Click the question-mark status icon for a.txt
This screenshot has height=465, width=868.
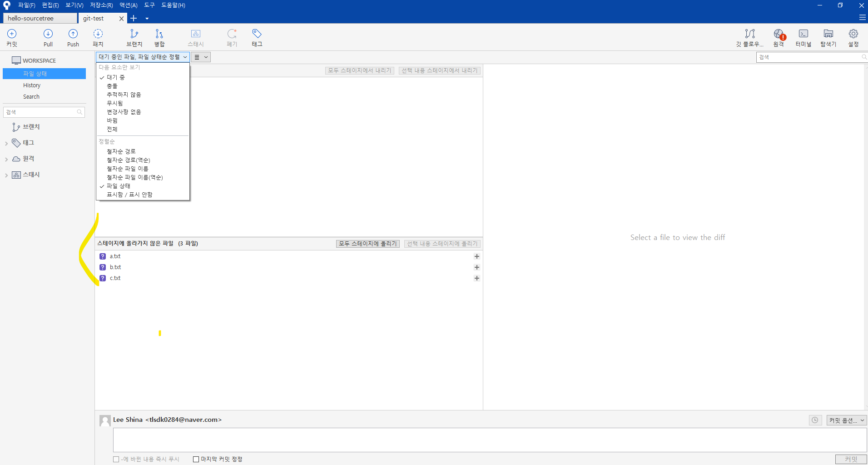[x=103, y=256]
